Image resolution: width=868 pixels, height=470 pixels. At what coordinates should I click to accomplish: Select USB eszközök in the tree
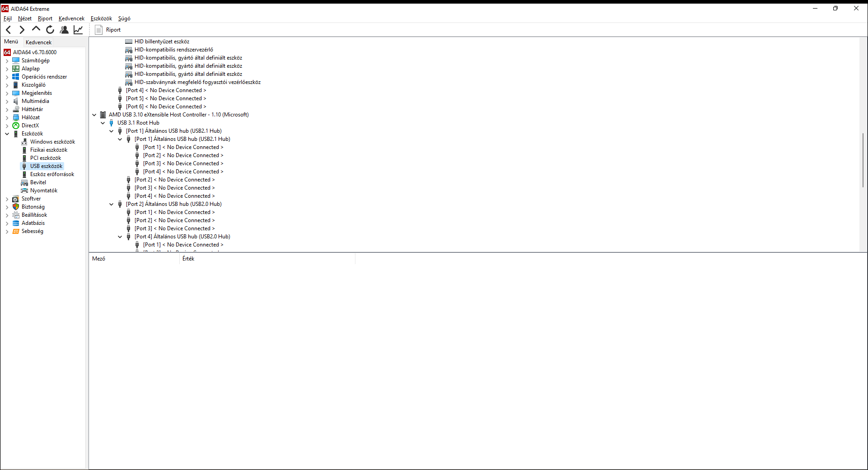46,166
